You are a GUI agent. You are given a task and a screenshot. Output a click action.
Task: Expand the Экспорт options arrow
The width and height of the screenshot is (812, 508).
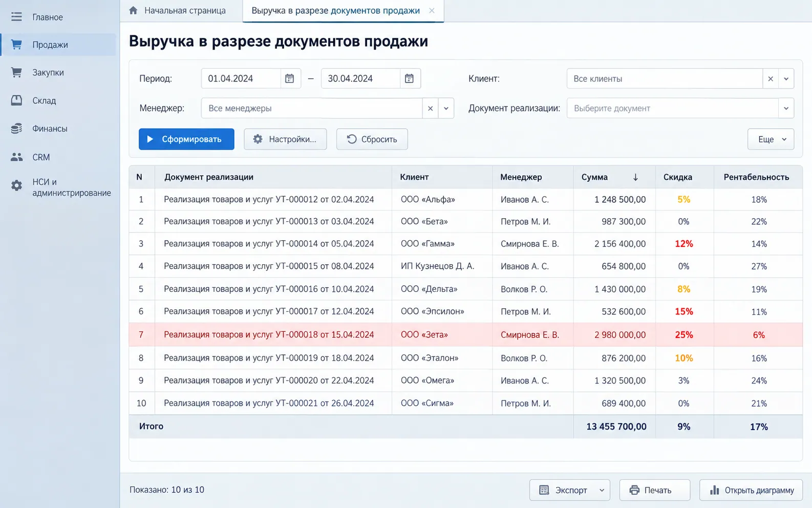602,490
